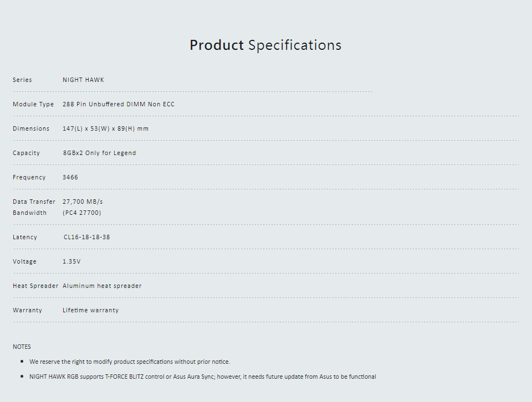Select the Frequency value 3466
The width and height of the screenshot is (532, 402).
[x=70, y=177]
